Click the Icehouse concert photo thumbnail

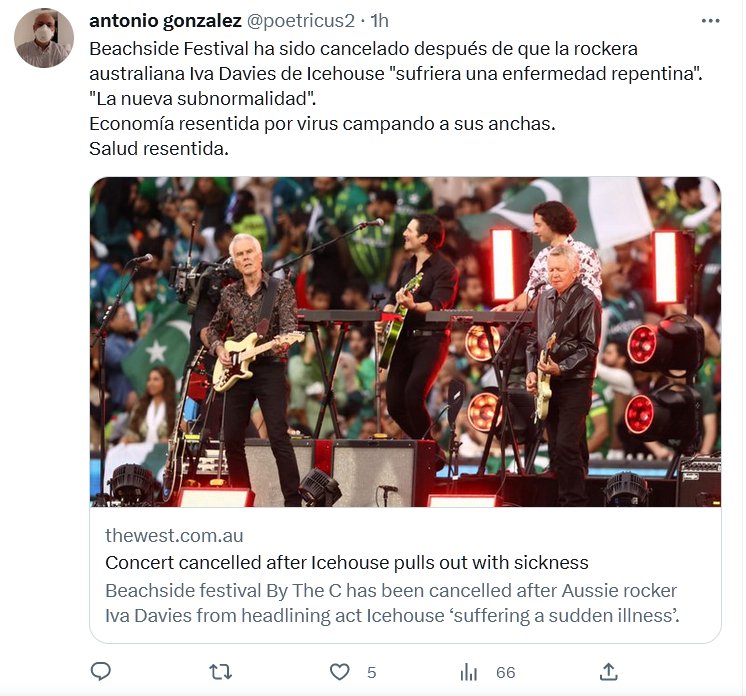click(405, 342)
